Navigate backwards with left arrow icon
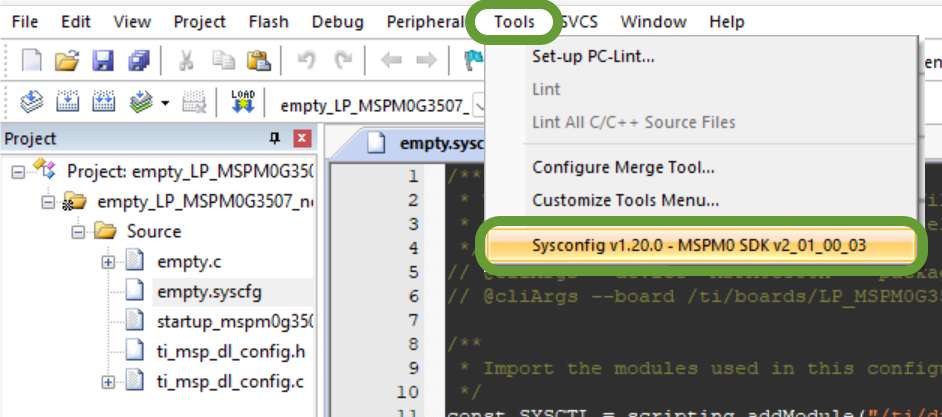Viewport: 942px width, 417px height. pos(391,60)
